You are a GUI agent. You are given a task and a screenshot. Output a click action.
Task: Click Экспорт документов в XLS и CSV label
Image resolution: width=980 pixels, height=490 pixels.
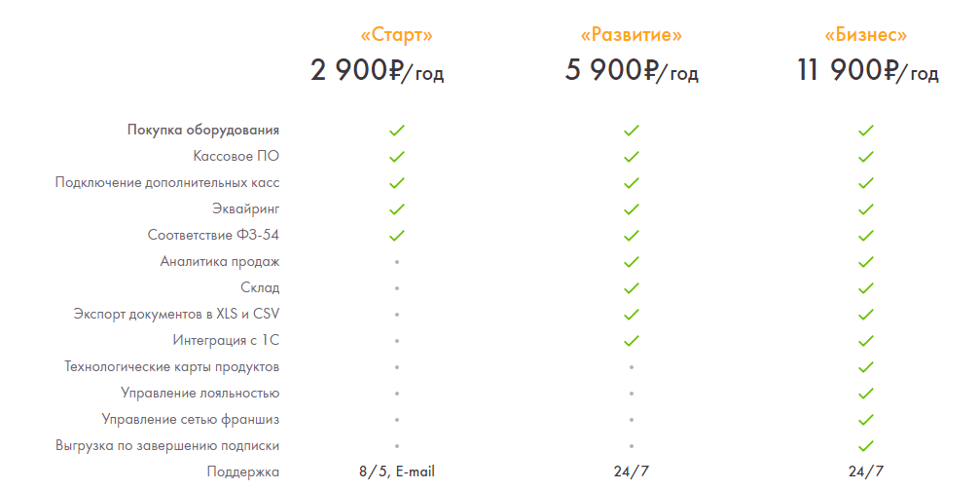point(176,314)
